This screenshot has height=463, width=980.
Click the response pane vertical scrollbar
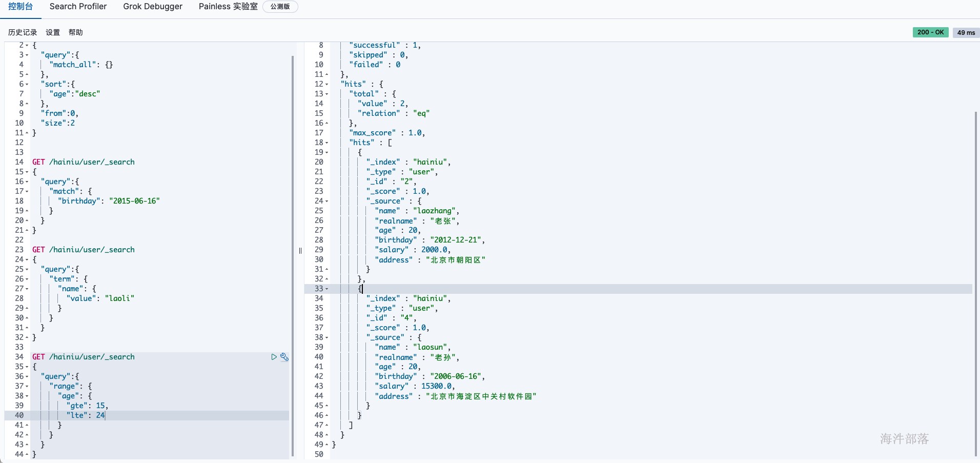pos(976,283)
